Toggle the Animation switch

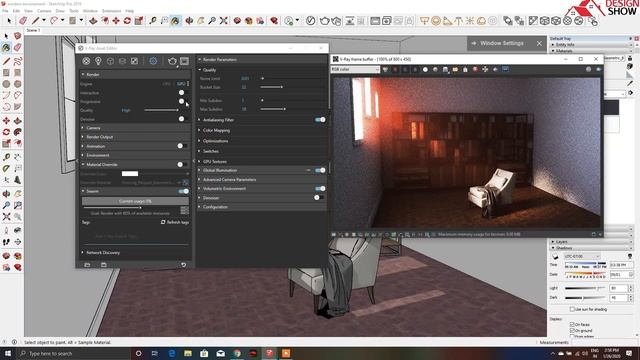[x=182, y=146]
